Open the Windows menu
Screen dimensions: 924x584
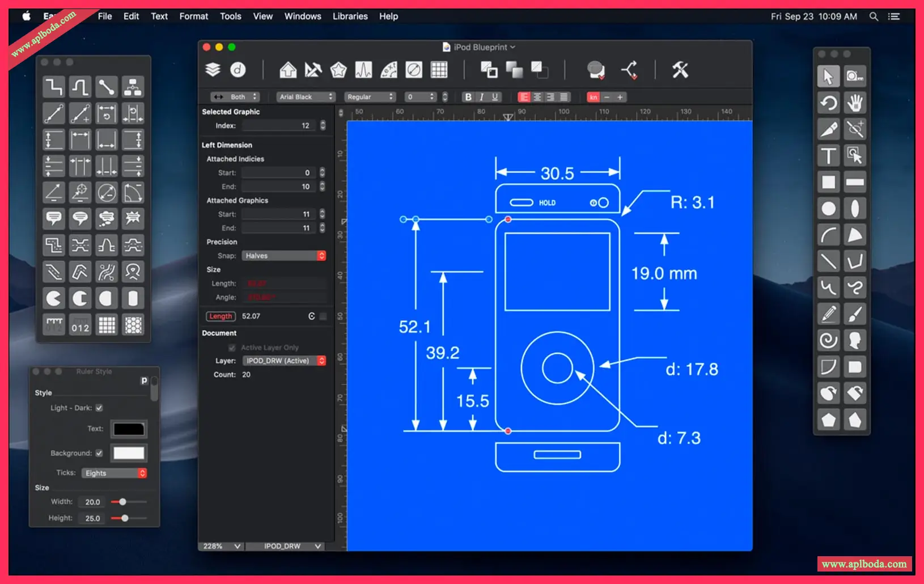(303, 16)
